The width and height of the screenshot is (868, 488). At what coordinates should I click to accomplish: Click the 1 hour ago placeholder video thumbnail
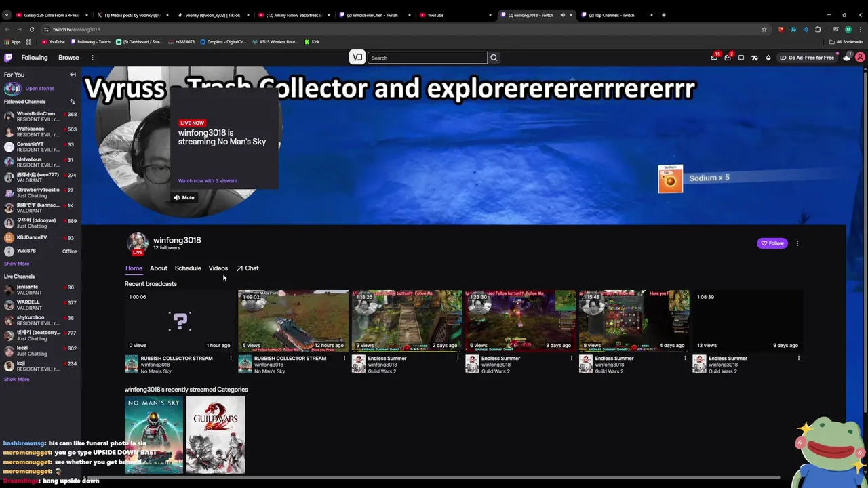(x=180, y=321)
